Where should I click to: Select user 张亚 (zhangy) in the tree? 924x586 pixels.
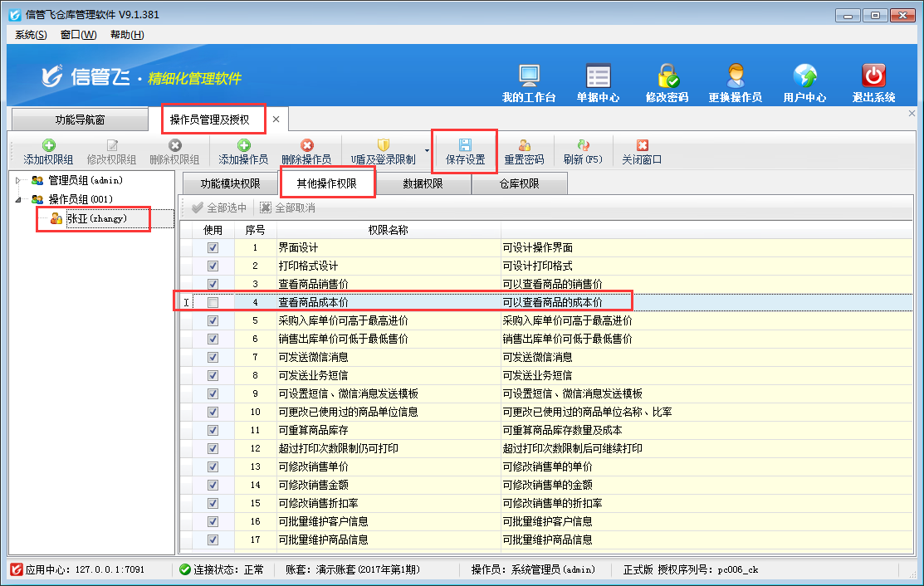[x=96, y=218]
